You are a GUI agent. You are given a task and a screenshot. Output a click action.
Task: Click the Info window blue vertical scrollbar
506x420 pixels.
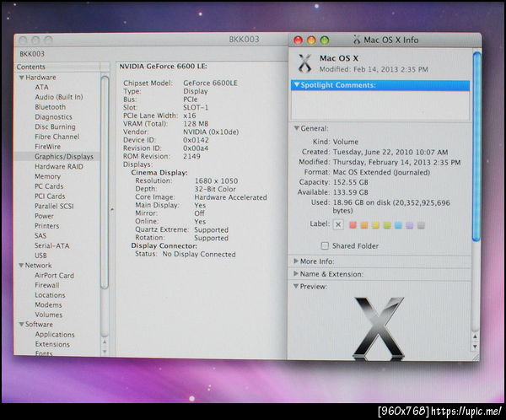point(476,146)
